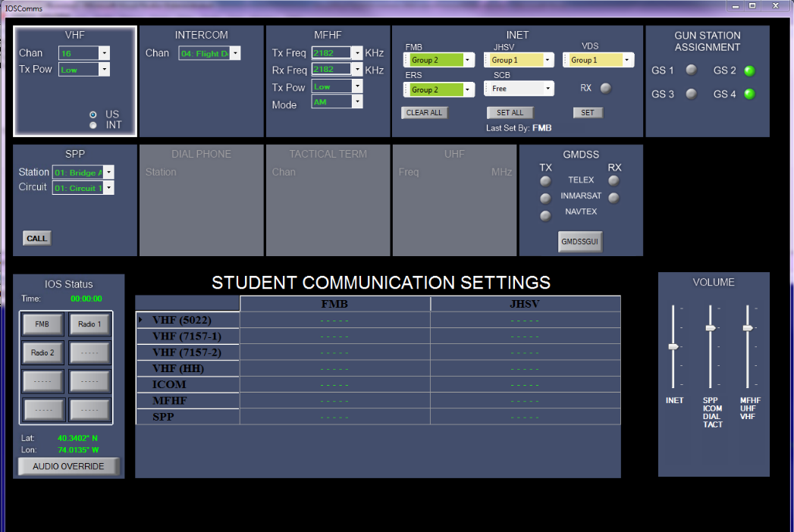Select the US radio button
794x532 pixels.
[x=93, y=114]
